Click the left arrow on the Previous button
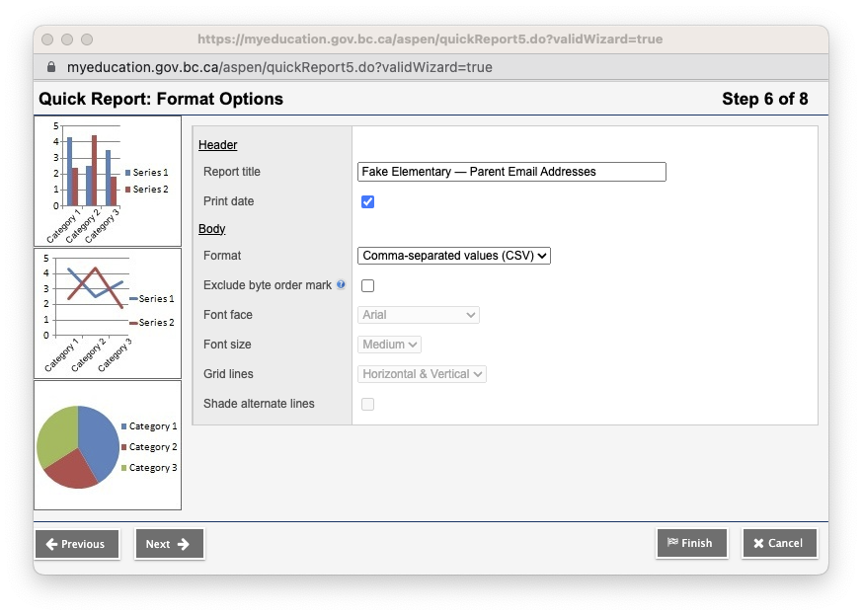Viewport: 862px width, 616px height. pos(49,544)
